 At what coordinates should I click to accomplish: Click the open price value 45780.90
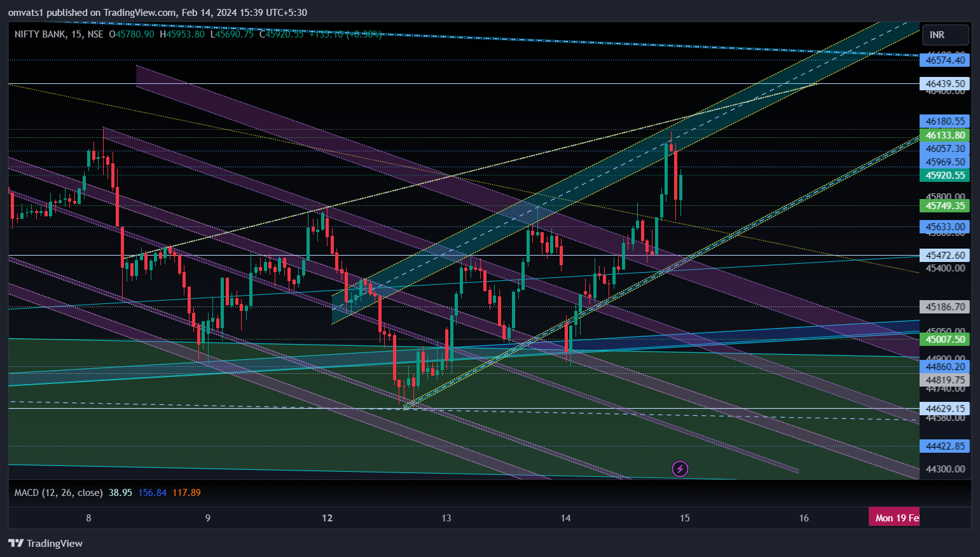pos(134,34)
